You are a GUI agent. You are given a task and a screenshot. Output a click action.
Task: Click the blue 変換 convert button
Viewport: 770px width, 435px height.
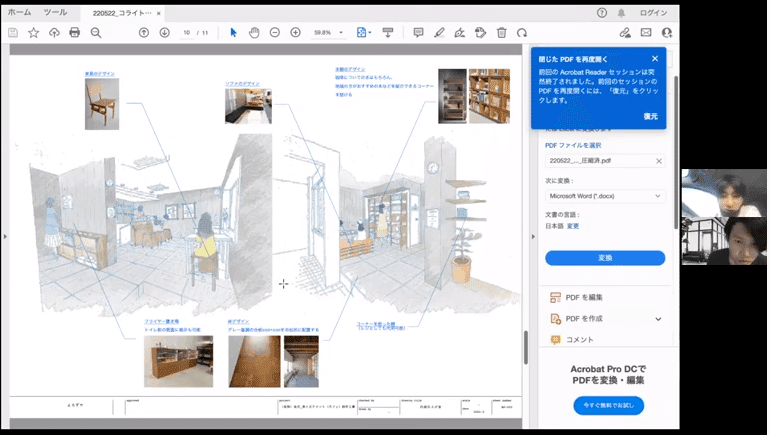pos(605,258)
